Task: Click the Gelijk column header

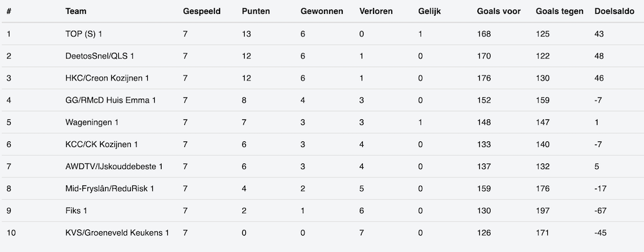Action: [x=430, y=12]
